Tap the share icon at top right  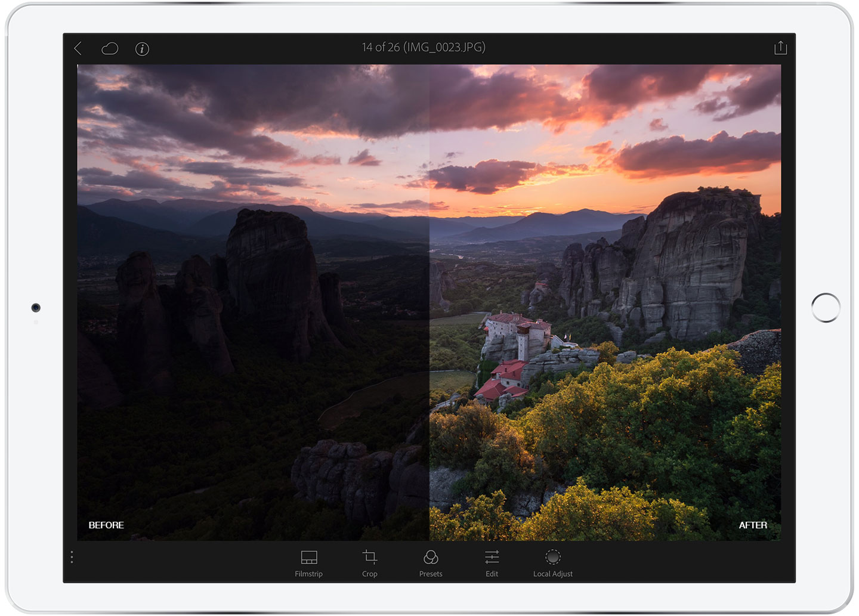click(x=780, y=48)
